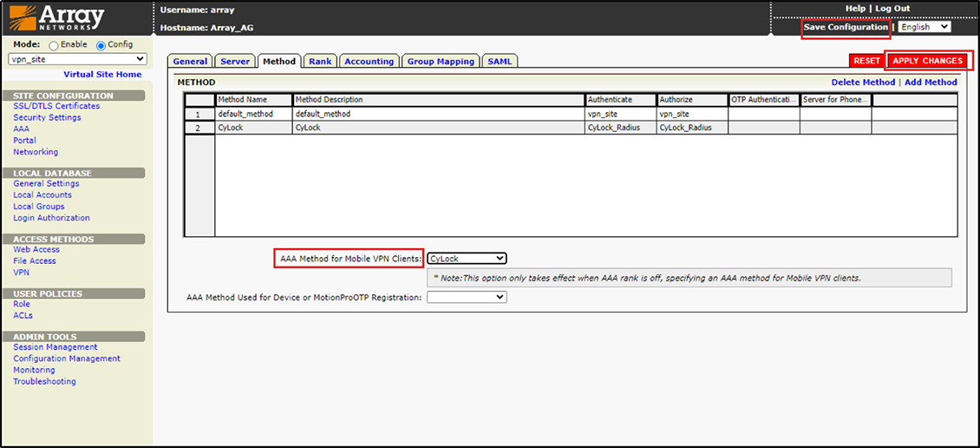980x448 pixels.
Task: Select the Enable mode radio button
Action: 54,45
